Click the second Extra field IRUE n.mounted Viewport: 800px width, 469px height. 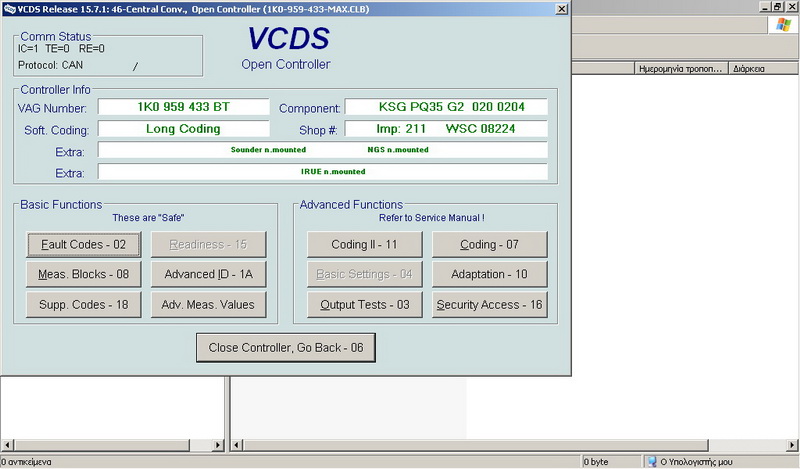(323, 172)
